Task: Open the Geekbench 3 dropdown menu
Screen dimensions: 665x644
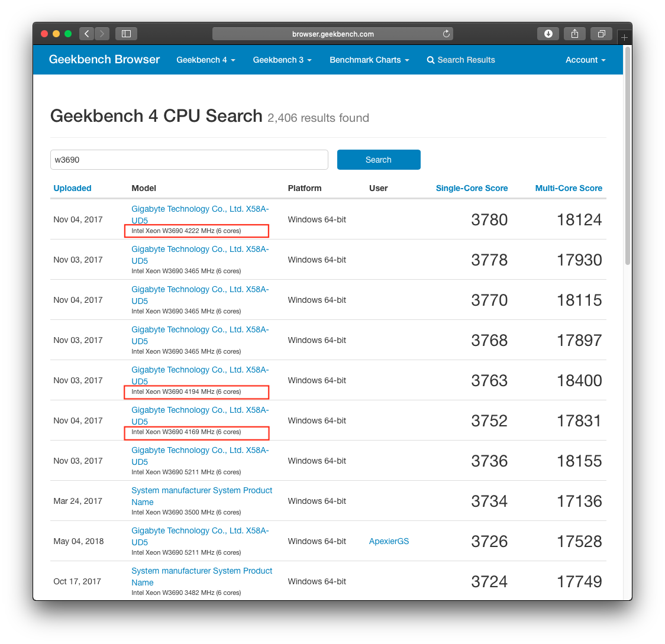Action: (282, 60)
